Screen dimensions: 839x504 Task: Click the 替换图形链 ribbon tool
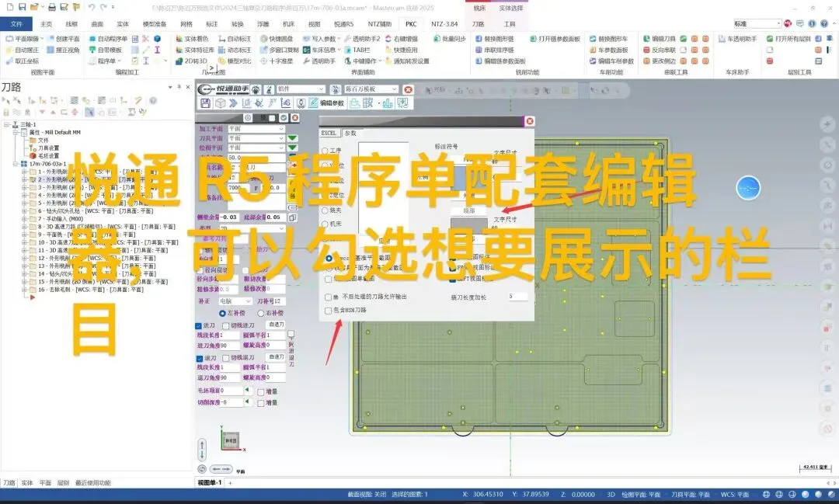[495, 39]
